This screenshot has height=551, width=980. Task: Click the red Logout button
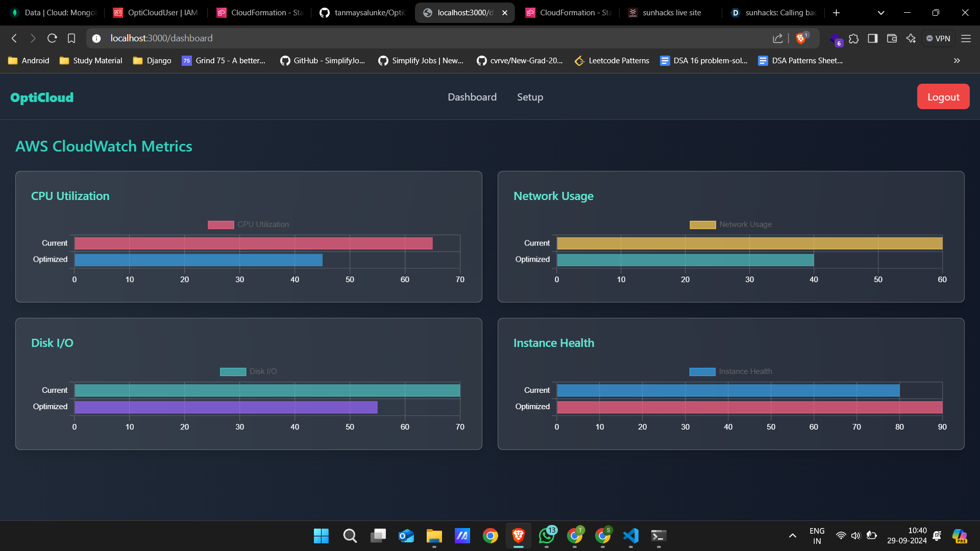click(943, 97)
